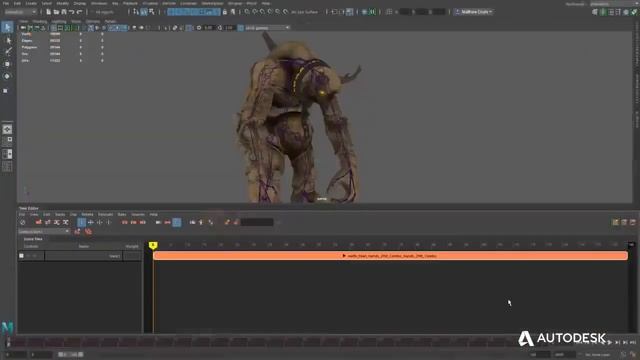Image resolution: width=640 pixels, height=360 pixels.
Task: Click the Save Scene icon
Action: pyautogui.click(x=64, y=12)
